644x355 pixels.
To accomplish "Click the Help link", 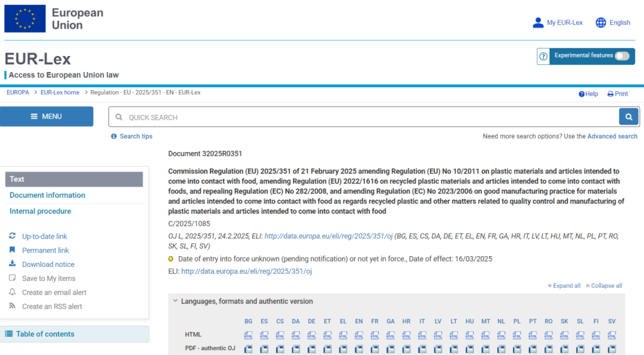I will click(x=589, y=94).
